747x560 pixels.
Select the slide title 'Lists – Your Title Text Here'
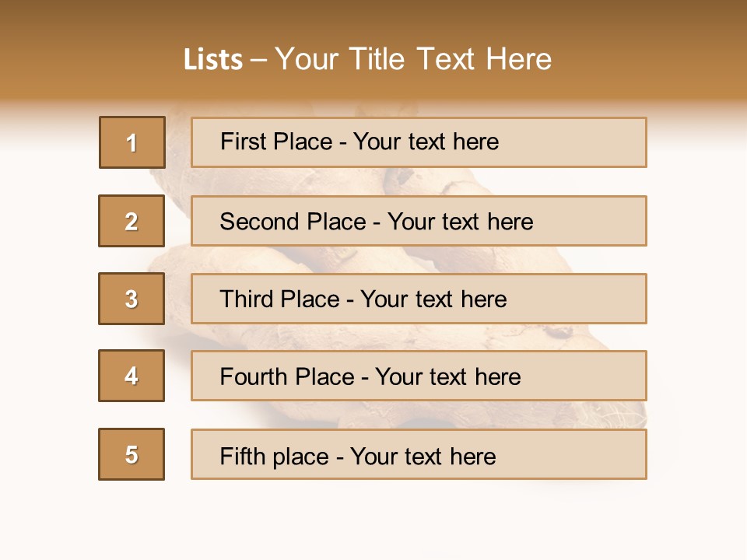pyautogui.click(x=367, y=59)
